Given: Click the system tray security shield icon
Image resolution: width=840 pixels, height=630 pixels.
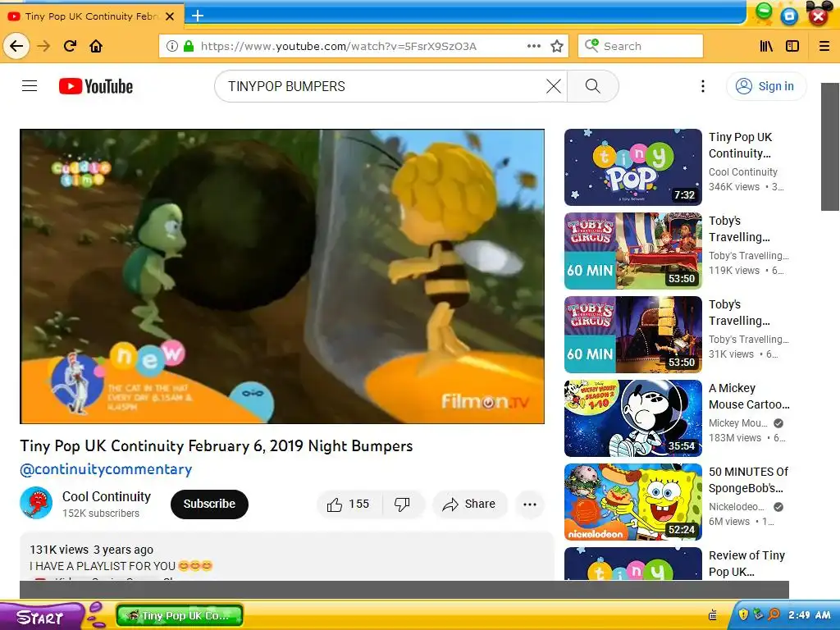Looking at the screenshot, I should click(x=743, y=614).
